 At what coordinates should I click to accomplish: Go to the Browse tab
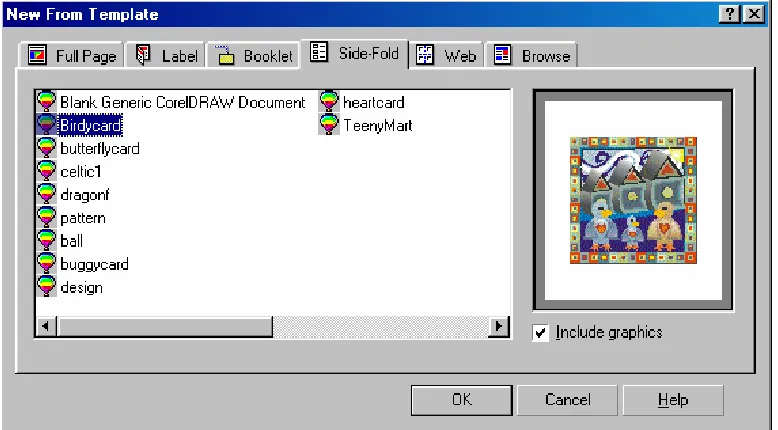(531, 55)
